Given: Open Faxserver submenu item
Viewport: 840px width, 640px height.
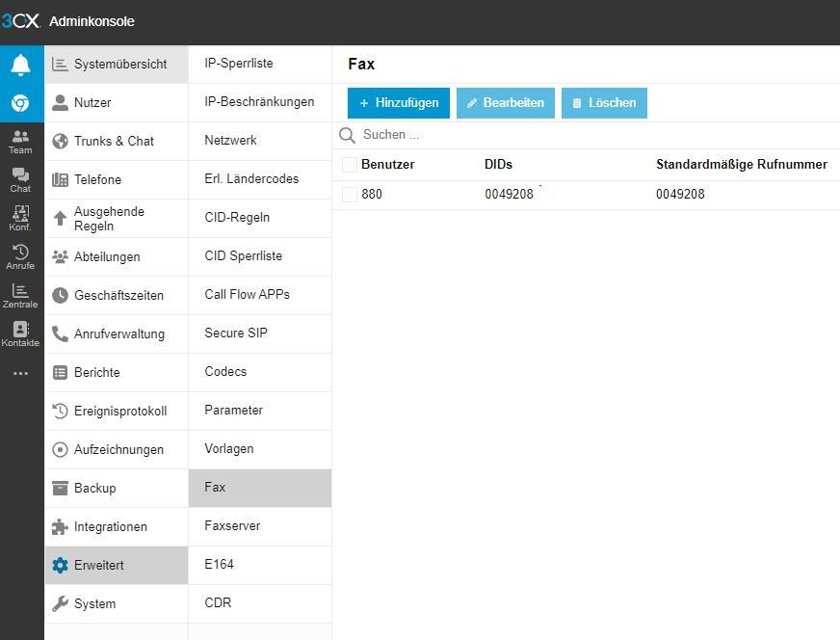Looking at the screenshot, I should tap(260, 527).
